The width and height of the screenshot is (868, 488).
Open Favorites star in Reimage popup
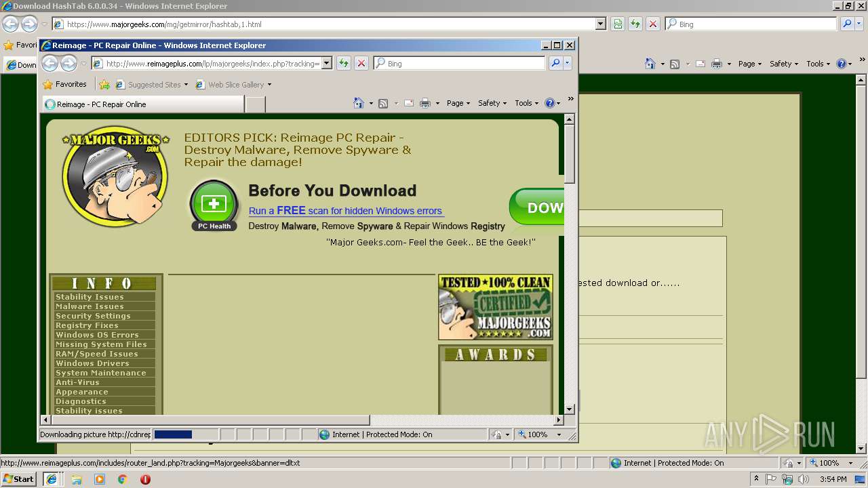click(48, 85)
